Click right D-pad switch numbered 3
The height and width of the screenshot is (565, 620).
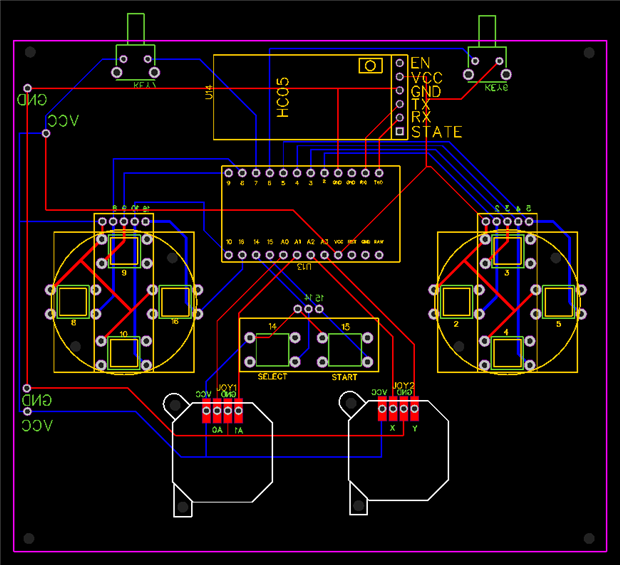507,251
